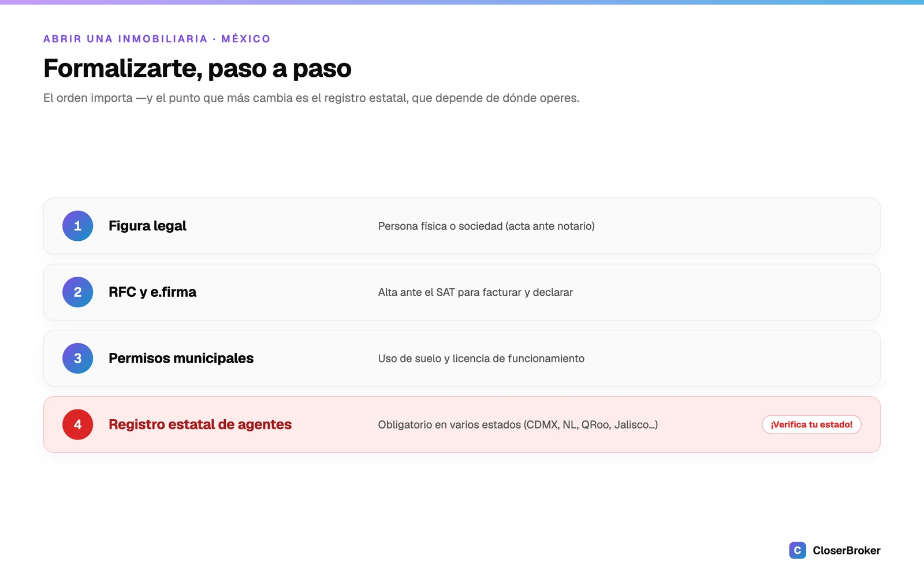Select Registro estatal de agentes heading
Viewport: 924px width, 585px height.
click(x=200, y=424)
